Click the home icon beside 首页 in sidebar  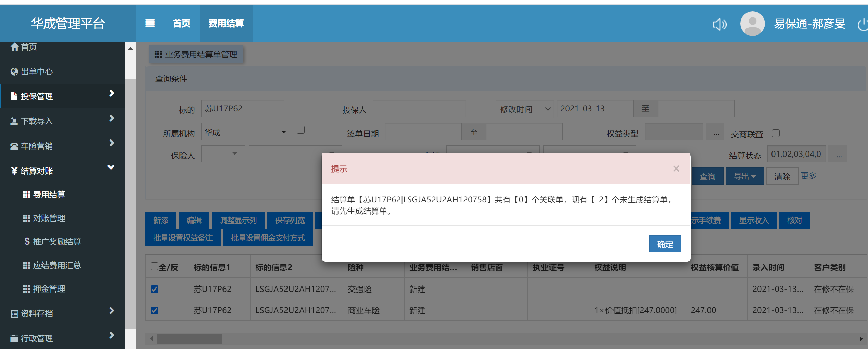click(x=14, y=46)
